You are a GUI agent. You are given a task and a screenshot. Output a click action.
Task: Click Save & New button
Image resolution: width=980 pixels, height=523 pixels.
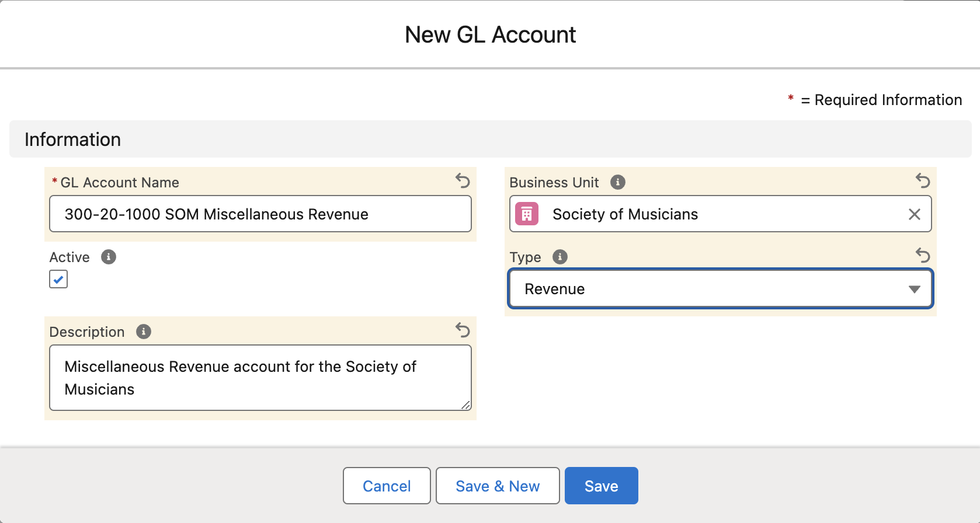[498, 486]
